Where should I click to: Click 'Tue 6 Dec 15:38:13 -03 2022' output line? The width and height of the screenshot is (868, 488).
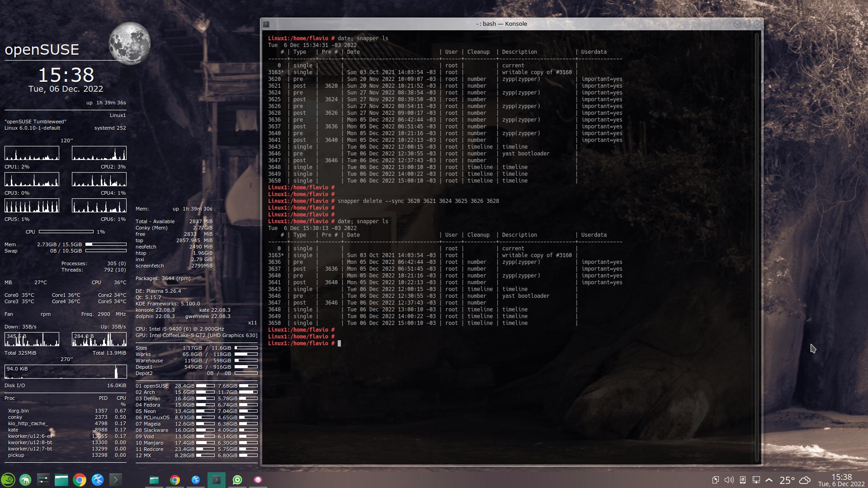[312, 228]
